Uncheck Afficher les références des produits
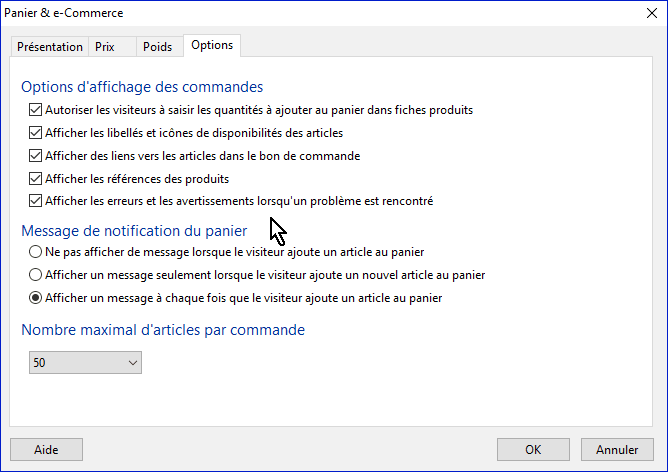This screenshot has width=668, height=472. (36, 179)
